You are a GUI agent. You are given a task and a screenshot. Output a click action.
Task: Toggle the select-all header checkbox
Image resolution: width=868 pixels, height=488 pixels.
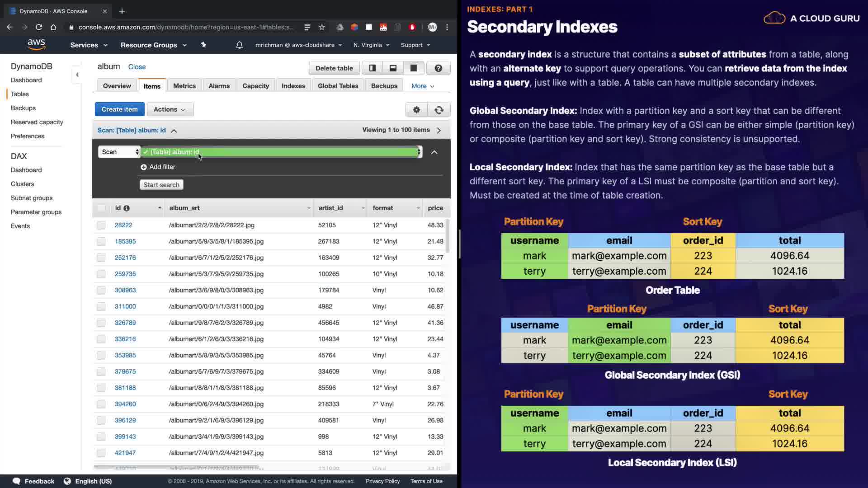click(101, 208)
